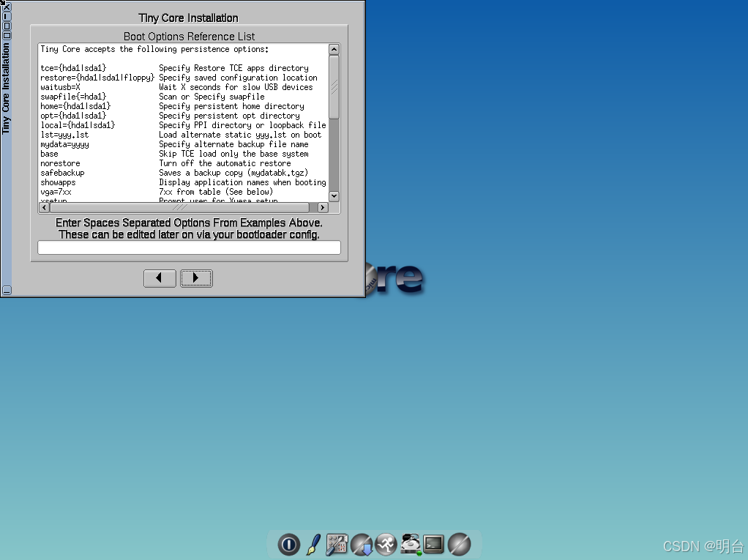Close the Tiny Core Installation window
Viewport: 748px width, 560px height.
pyautogui.click(x=7, y=7)
